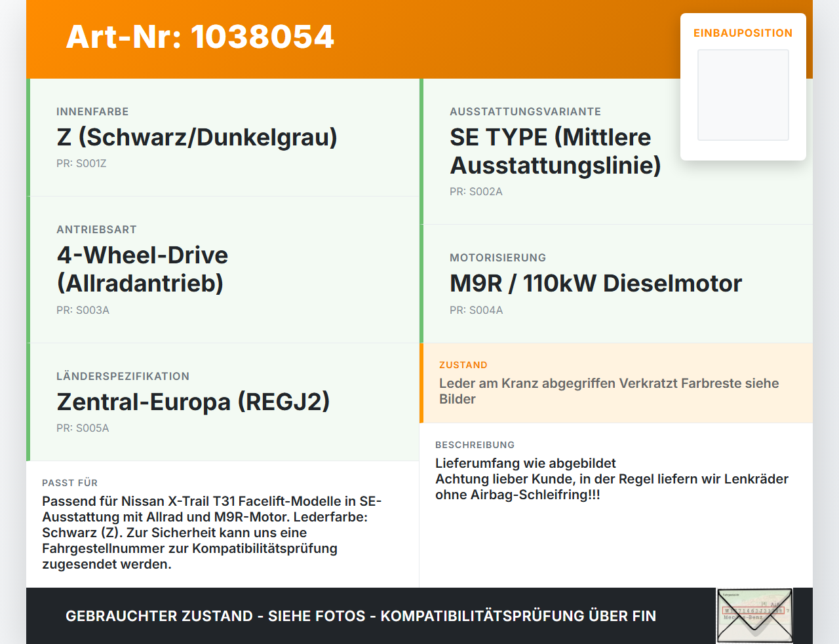Click the EINBAUPOSITION label
Screen dimensions: 839x644
(x=743, y=33)
